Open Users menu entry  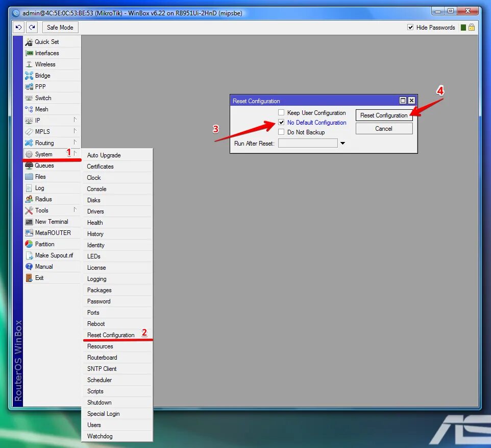click(x=117, y=425)
